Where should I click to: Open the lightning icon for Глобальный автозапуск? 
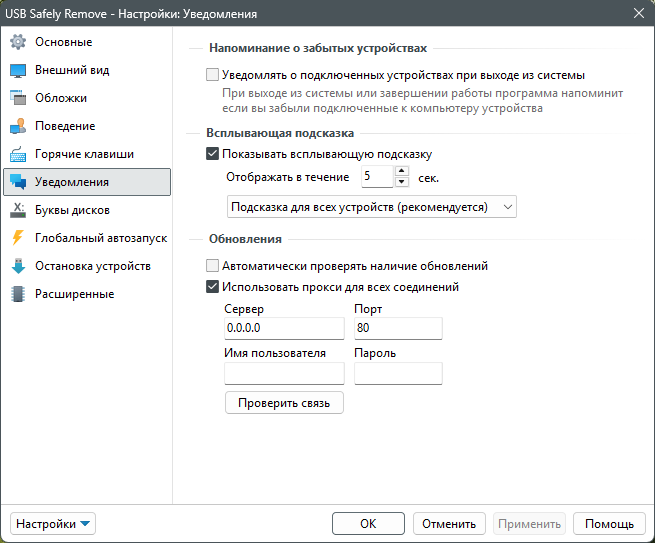(x=18, y=238)
